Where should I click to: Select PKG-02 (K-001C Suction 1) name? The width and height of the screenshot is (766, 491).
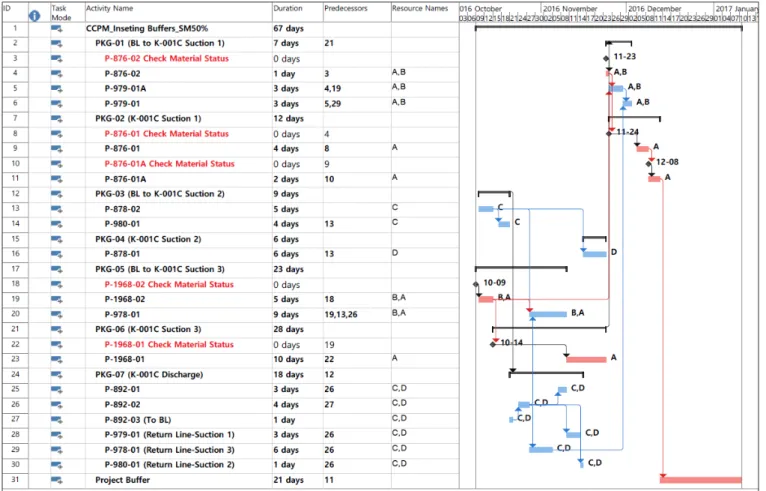148,119
